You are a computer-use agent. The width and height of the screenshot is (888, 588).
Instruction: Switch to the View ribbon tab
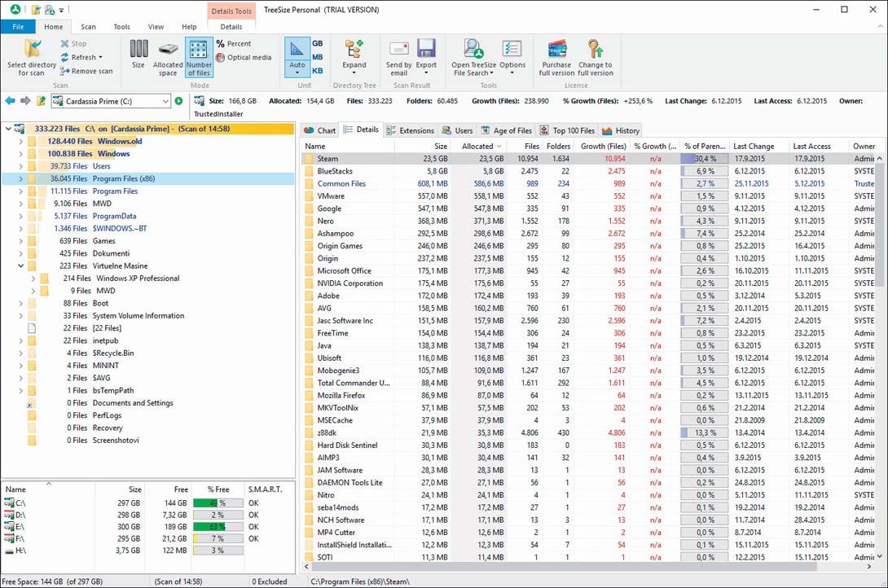click(156, 27)
